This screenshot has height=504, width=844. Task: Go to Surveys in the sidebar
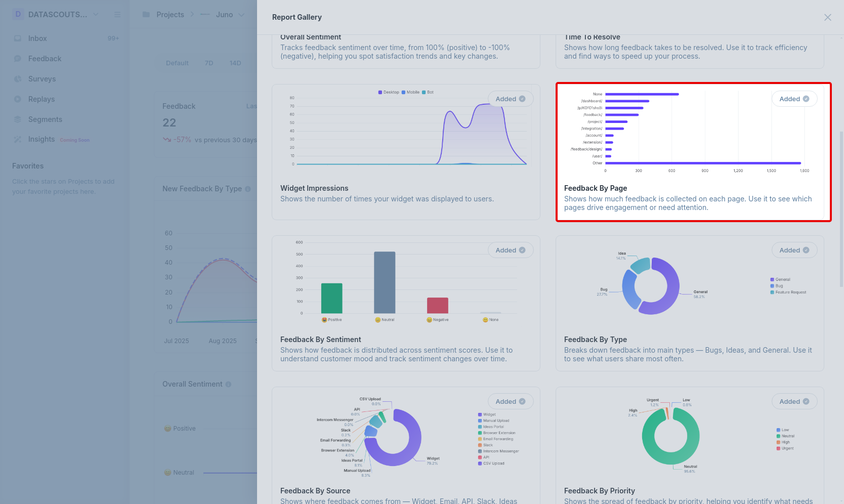[x=66, y=79]
